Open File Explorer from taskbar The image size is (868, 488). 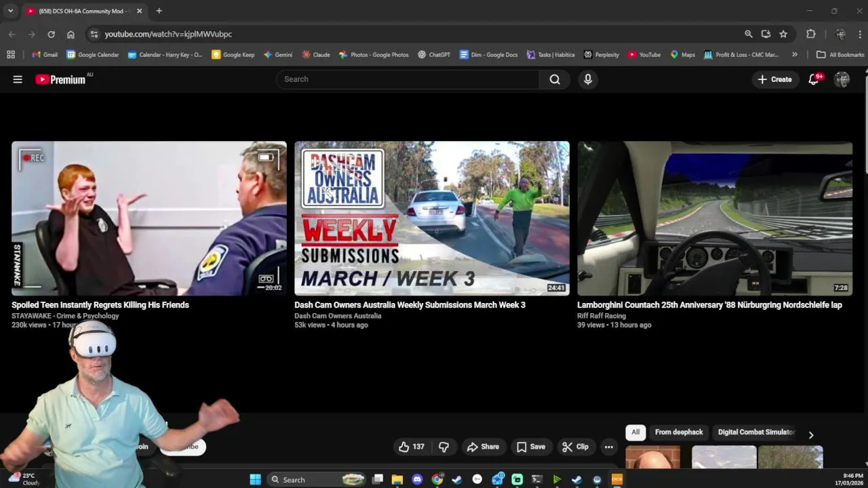coord(397,479)
